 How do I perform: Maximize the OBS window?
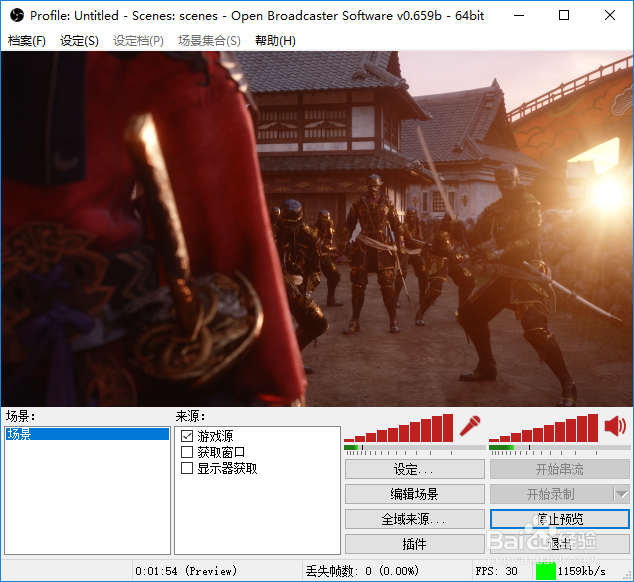tap(564, 15)
